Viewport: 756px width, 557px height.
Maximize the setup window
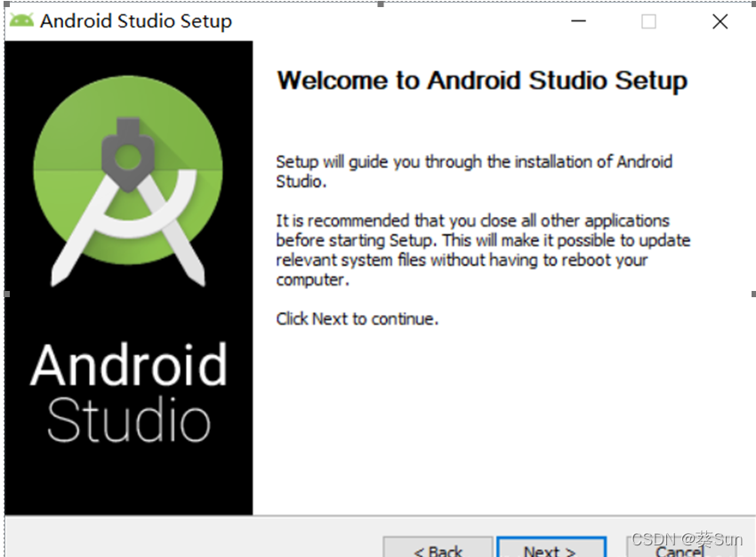click(648, 20)
